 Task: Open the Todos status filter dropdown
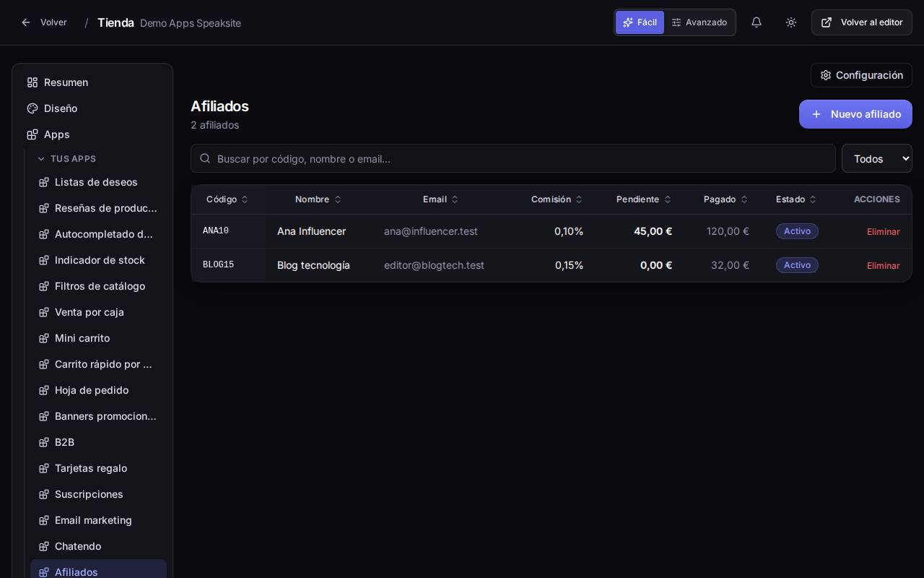coord(877,158)
